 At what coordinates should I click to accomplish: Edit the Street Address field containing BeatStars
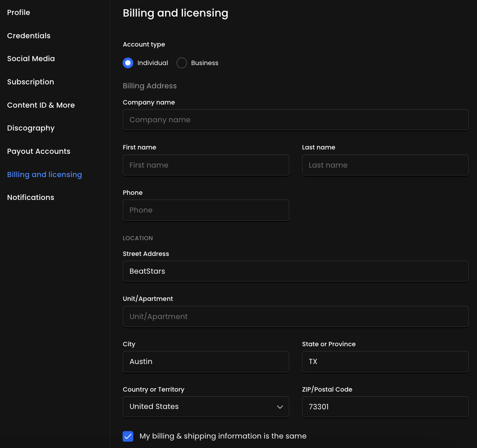[295, 271]
